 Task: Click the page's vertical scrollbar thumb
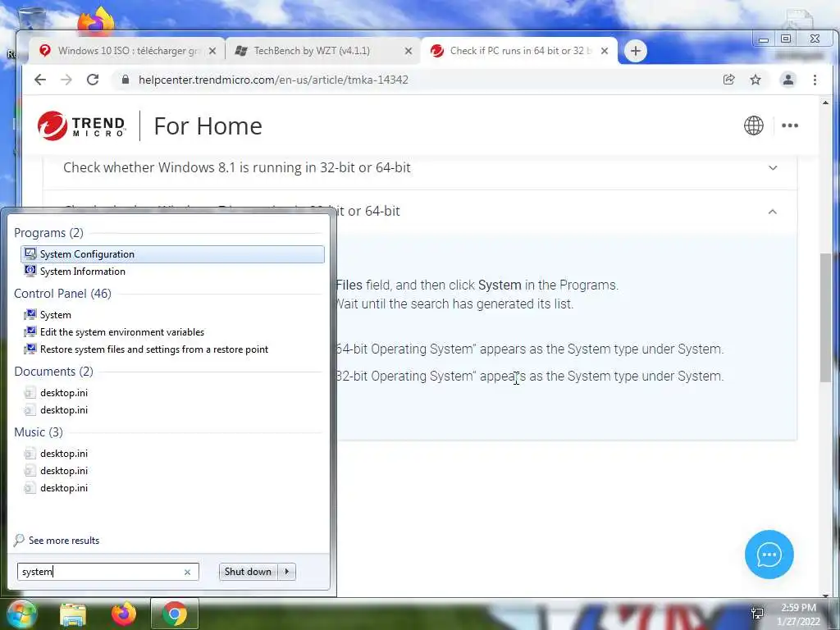[825, 317]
